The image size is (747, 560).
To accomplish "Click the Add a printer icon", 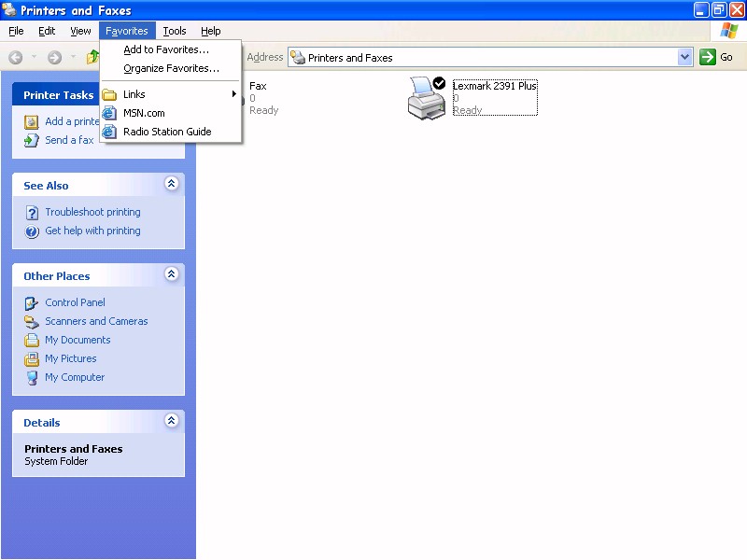I will [32, 122].
